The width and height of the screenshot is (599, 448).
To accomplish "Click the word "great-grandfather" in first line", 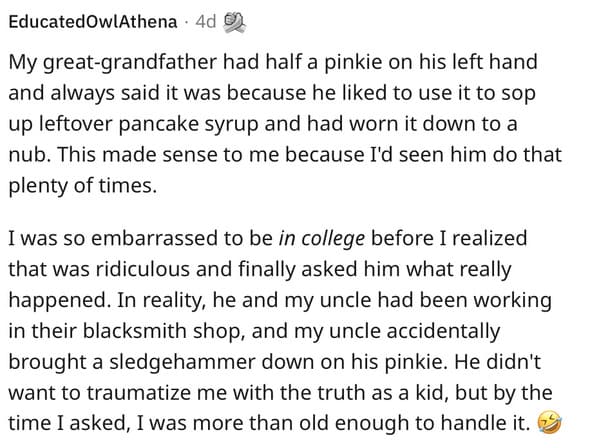I will point(130,63).
